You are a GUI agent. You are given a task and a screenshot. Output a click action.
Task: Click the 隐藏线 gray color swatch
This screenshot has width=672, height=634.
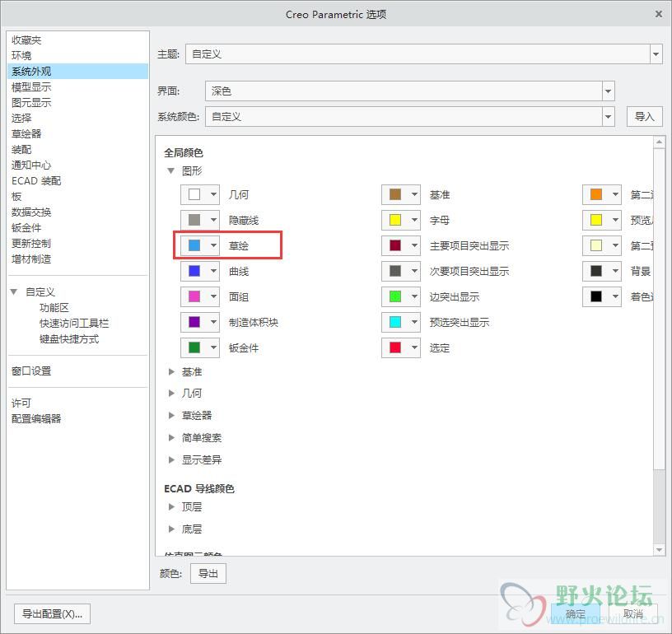pyautogui.click(x=194, y=220)
